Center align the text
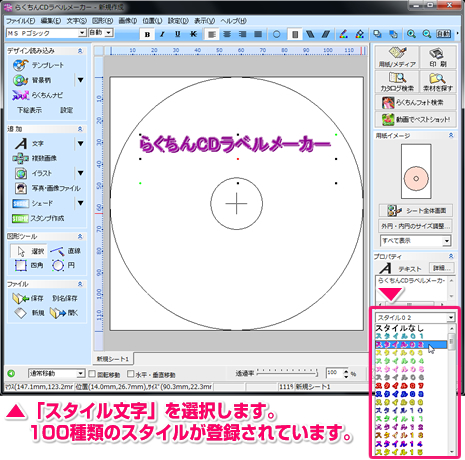Image resolution: width=465 pixels, height=460 pixels. coord(227,34)
